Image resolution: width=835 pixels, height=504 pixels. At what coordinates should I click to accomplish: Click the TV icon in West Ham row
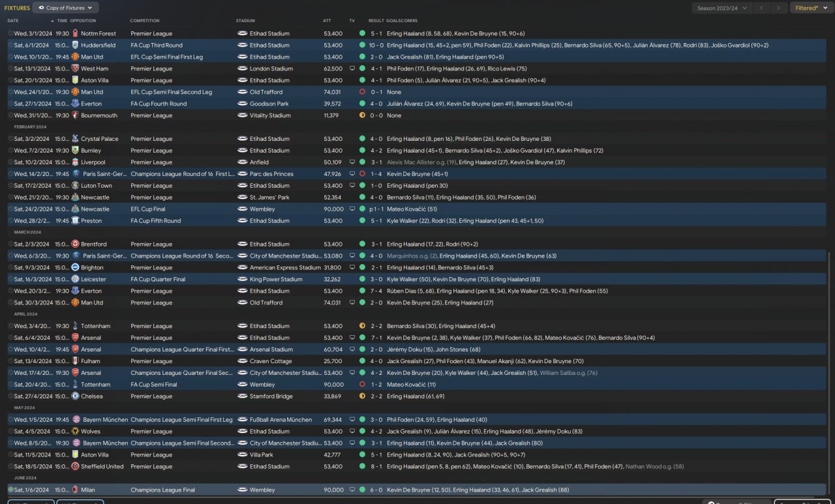tap(352, 68)
